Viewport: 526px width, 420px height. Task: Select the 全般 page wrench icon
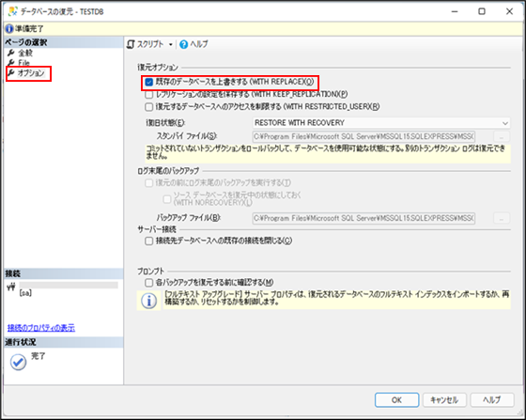click(11, 53)
